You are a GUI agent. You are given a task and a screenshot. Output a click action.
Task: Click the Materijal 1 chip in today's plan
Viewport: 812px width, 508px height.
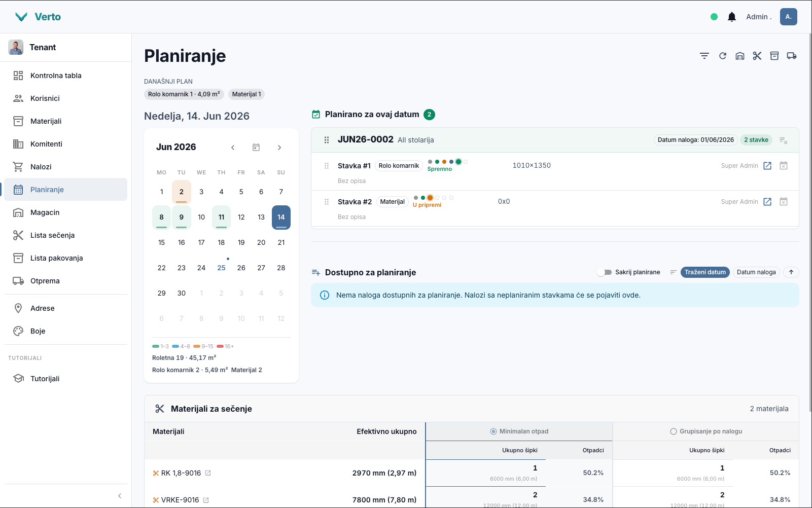[x=246, y=94]
